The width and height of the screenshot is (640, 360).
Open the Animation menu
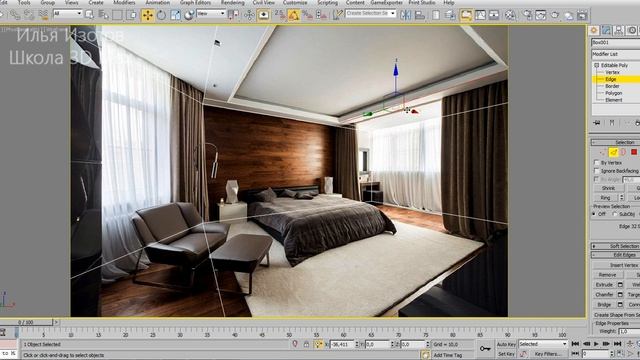point(158,2)
